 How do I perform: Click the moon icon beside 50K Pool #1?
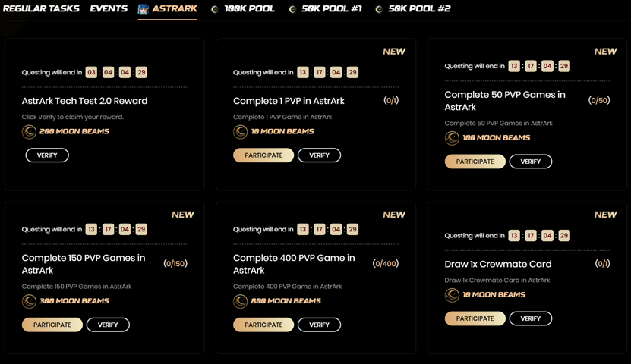pyautogui.click(x=292, y=9)
